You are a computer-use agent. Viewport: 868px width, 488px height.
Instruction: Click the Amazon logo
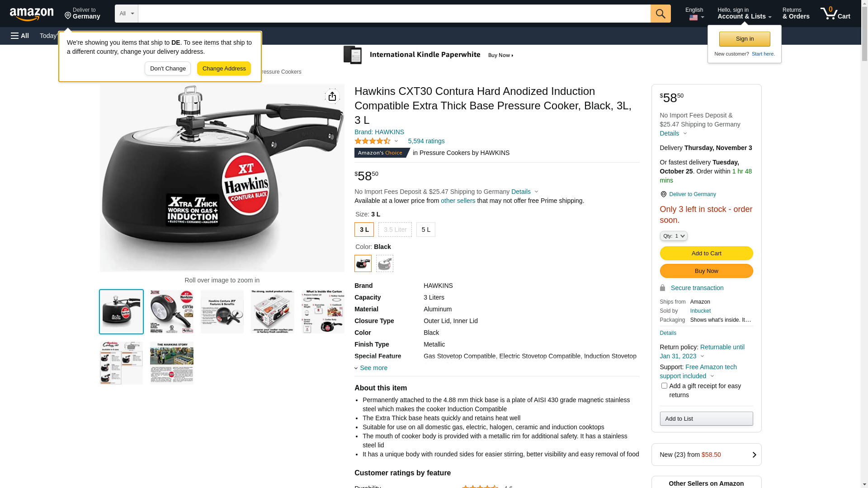click(x=32, y=14)
